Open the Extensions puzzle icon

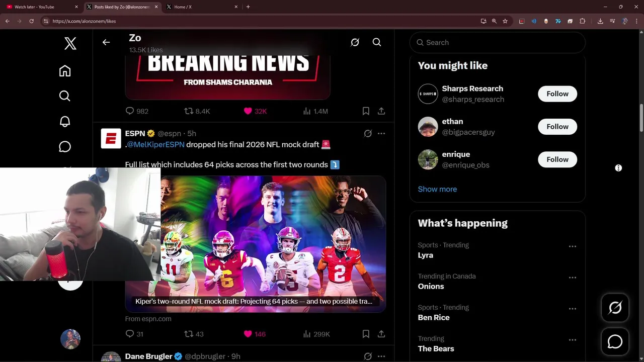(582, 21)
